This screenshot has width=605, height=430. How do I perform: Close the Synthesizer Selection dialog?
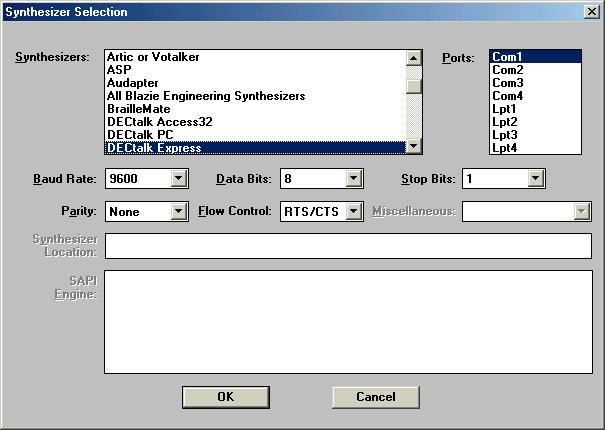pyautogui.click(x=591, y=12)
